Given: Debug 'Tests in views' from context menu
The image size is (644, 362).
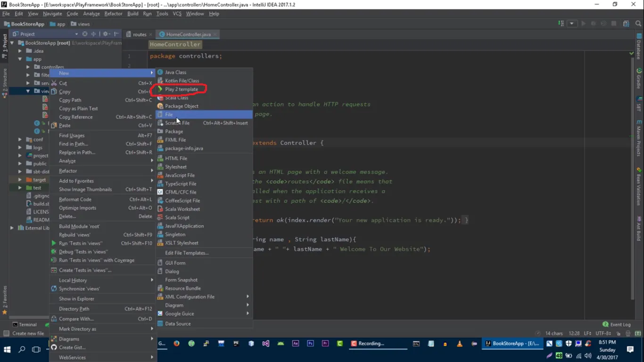Looking at the screenshot, I should (x=102, y=252).
